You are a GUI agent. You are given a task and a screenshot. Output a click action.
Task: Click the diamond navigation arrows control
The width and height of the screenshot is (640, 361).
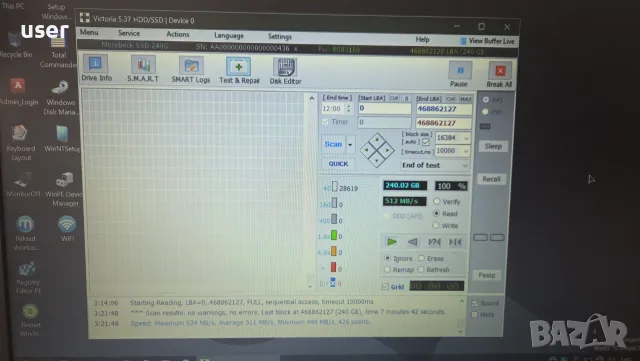(x=377, y=150)
